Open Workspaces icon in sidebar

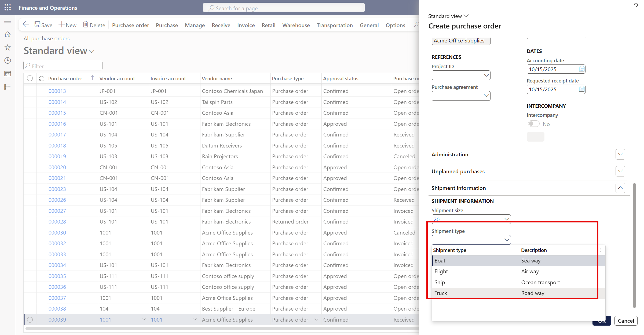coord(8,74)
